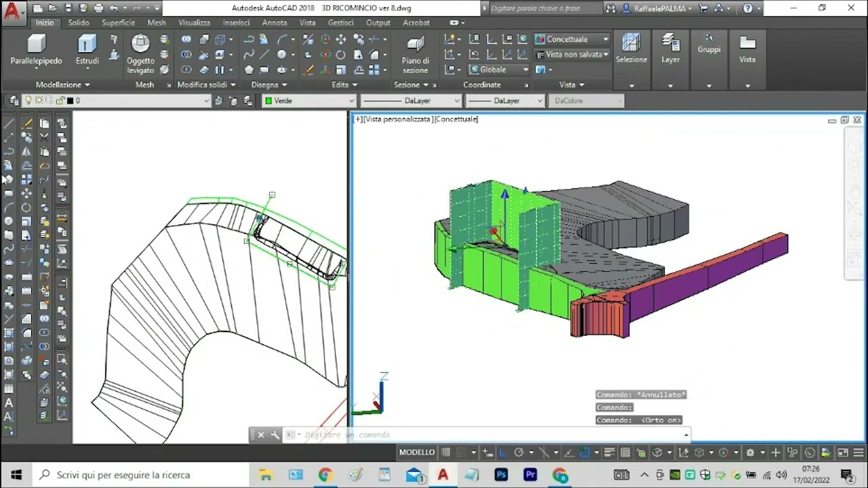Image resolution: width=868 pixels, height=488 pixels.
Task: Open the Layer panel button
Action: click(x=671, y=49)
